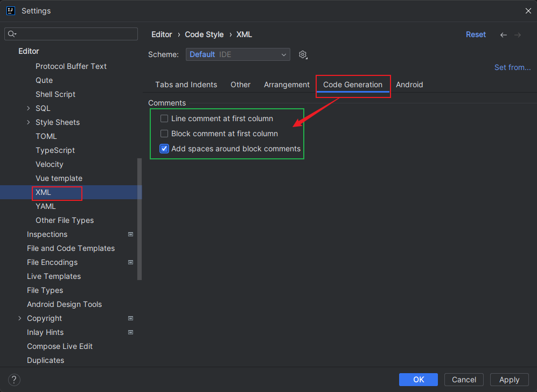Viewport: 537px width, 392px height.
Task: Open Live Templates settings
Action: 54,277
